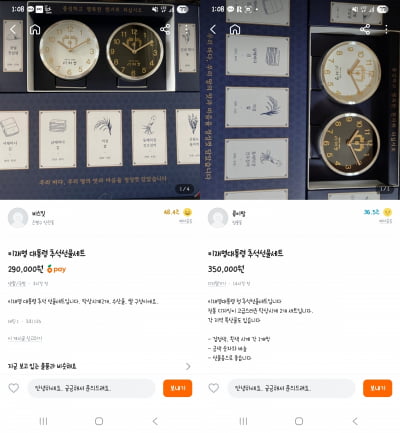Share the 290,000원 listing via share icon
Image resolution: width=400 pixels, height=433 pixels.
(165, 29)
